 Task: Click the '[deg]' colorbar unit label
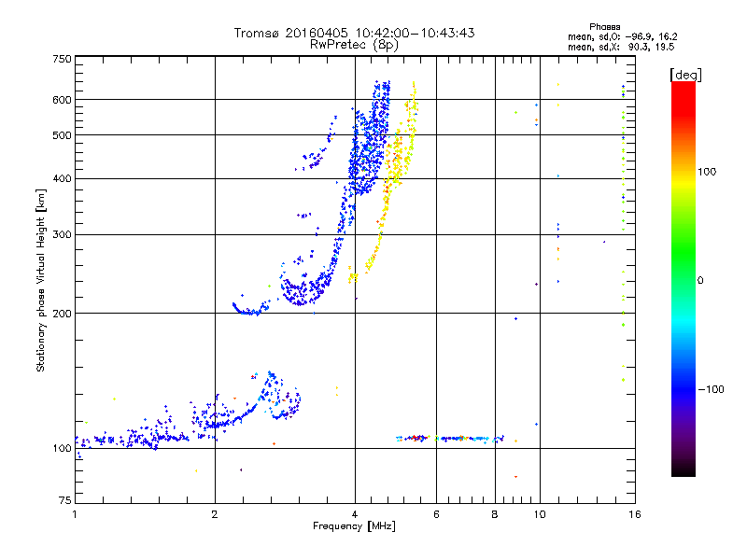pos(685,75)
